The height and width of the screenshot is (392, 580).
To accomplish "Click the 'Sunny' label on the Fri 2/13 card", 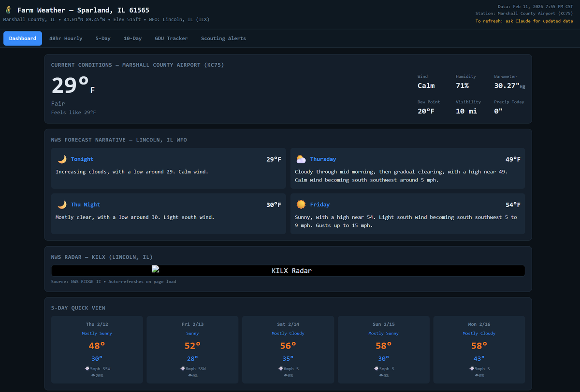I will point(192,334).
